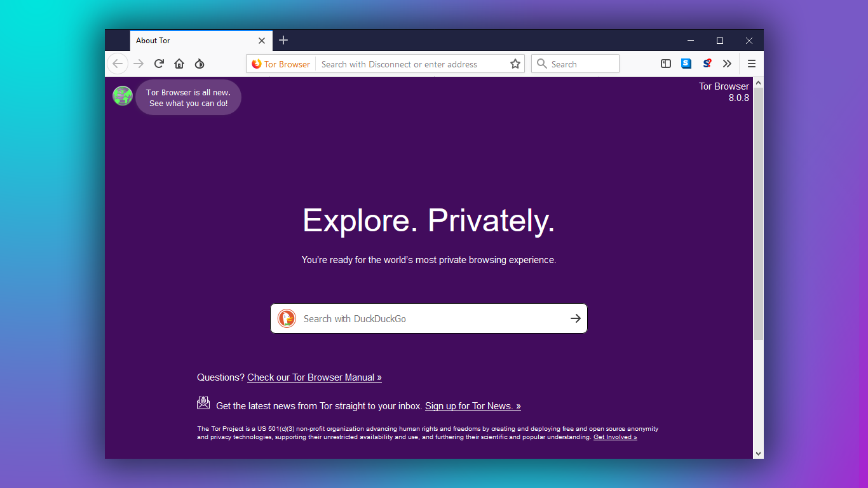The height and width of the screenshot is (488, 868).
Task: Click the Tor Browser 8.0.8 version text
Action: pyautogui.click(x=724, y=92)
